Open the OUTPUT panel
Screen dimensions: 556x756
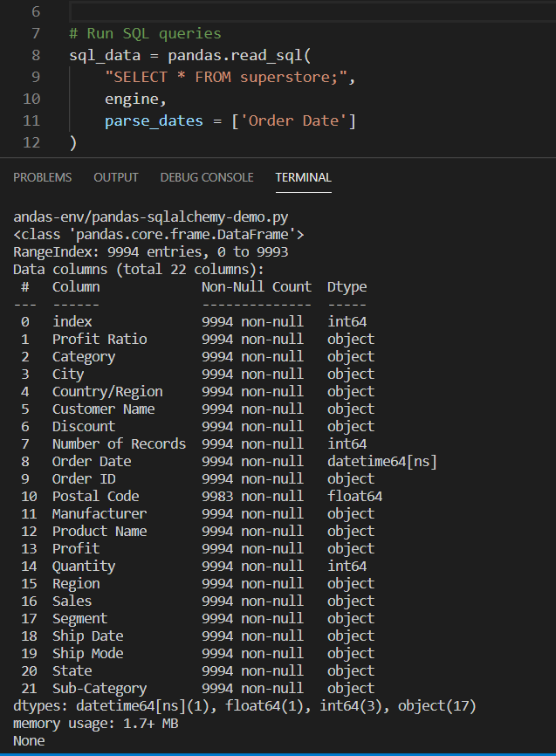(x=115, y=177)
